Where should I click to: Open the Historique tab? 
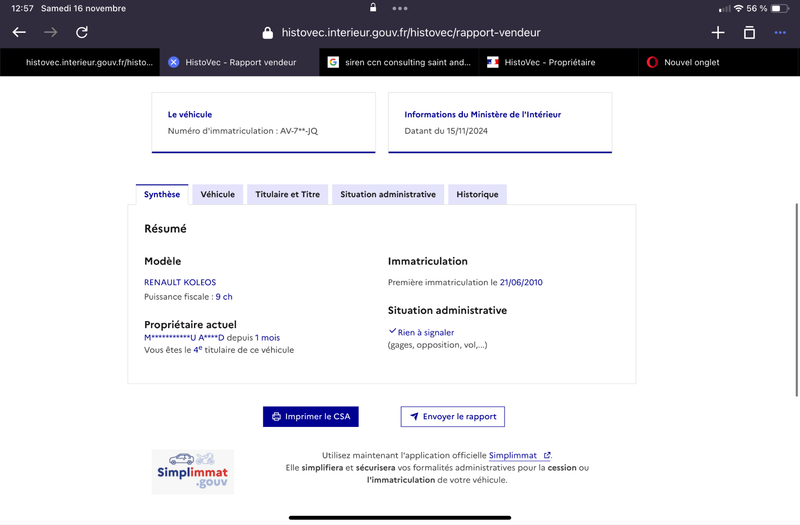(x=477, y=194)
